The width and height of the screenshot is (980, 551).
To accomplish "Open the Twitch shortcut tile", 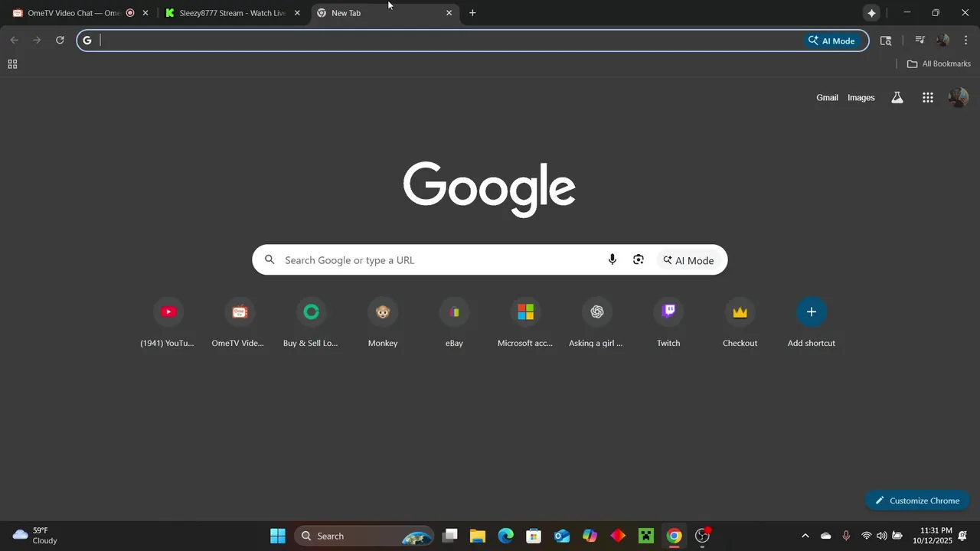I will click(x=668, y=321).
